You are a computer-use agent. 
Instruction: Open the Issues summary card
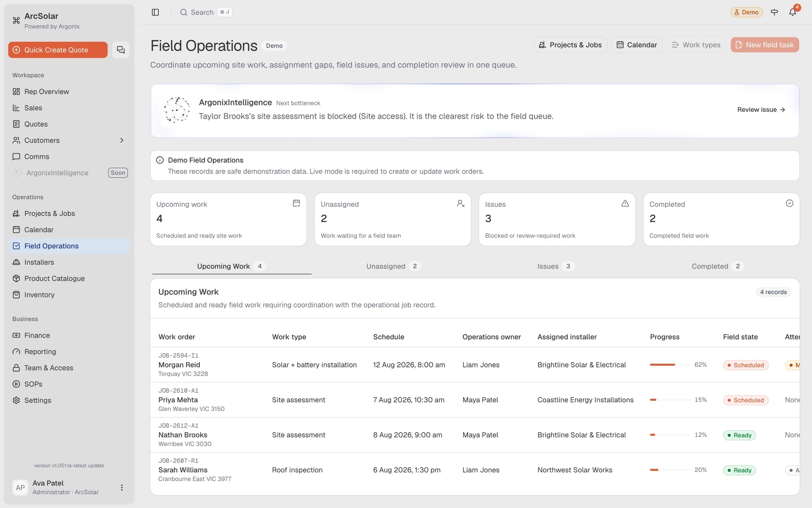tap(557, 219)
